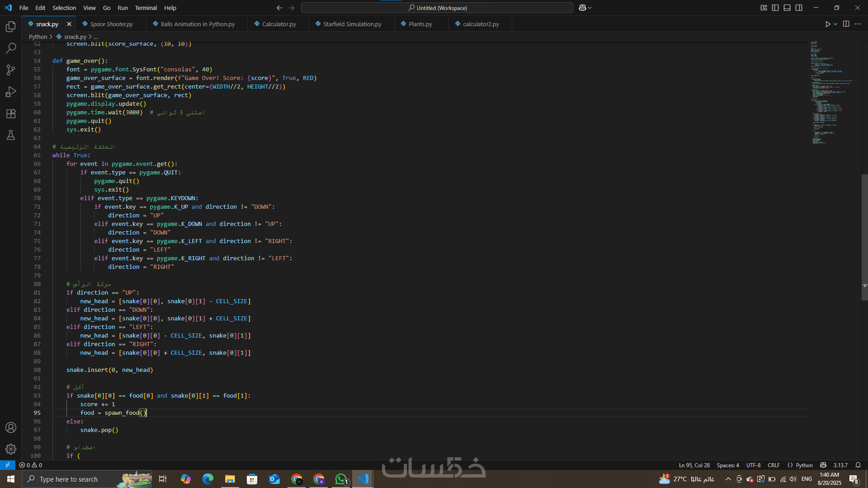The height and width of the screenshot is (488, 868).
Task: Open the Explorer view in activity bar
Action: point(11,27)
